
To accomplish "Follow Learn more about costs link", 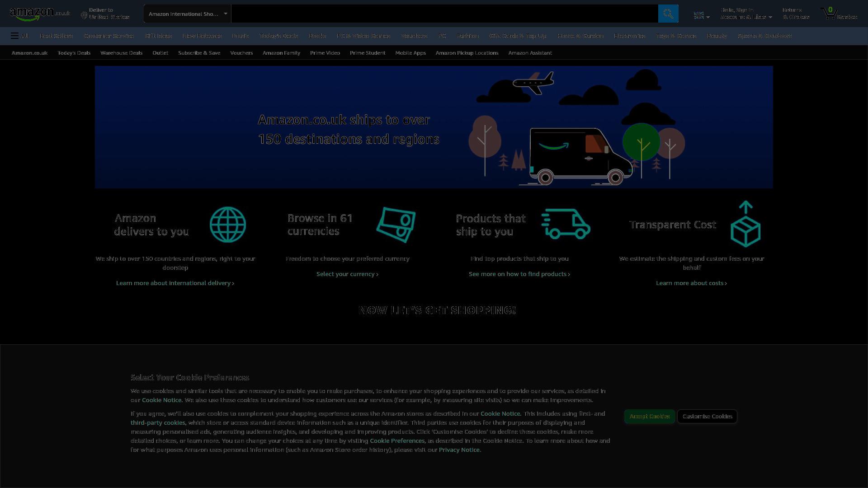I will coord(692,283).
